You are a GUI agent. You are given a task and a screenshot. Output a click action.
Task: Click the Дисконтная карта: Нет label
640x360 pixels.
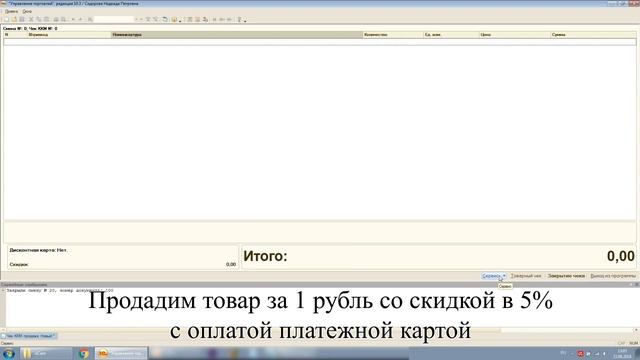(38, 250)
